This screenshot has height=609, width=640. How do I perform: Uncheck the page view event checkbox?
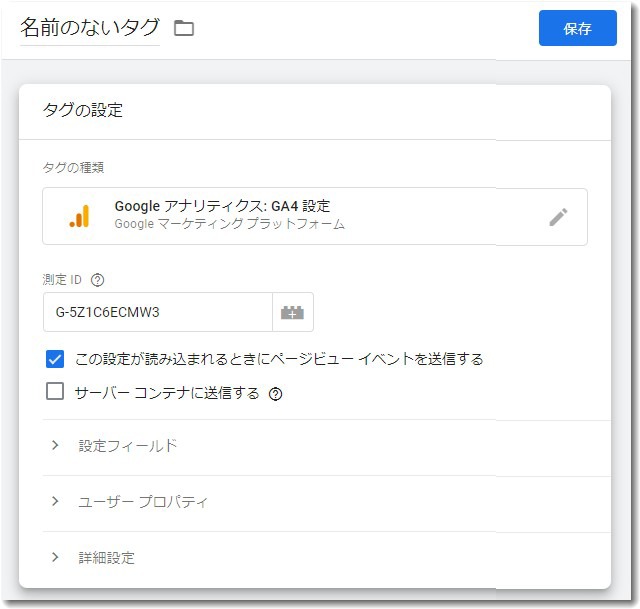coord(55,359)
